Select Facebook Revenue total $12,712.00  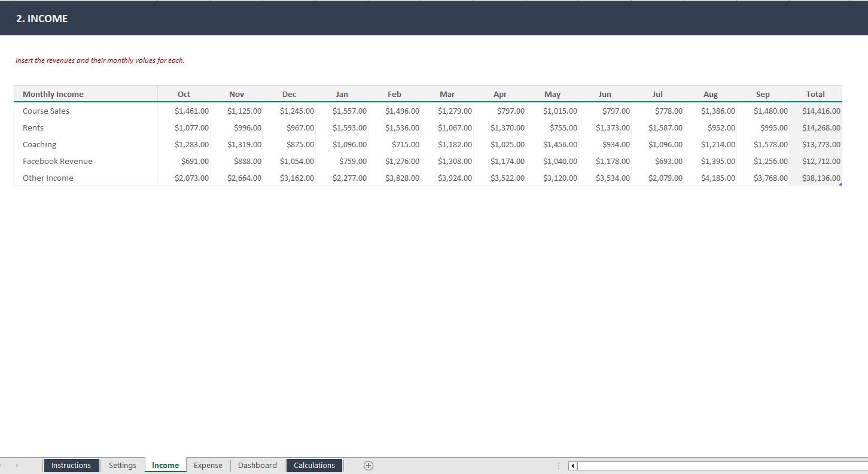[x=816, y=161]
